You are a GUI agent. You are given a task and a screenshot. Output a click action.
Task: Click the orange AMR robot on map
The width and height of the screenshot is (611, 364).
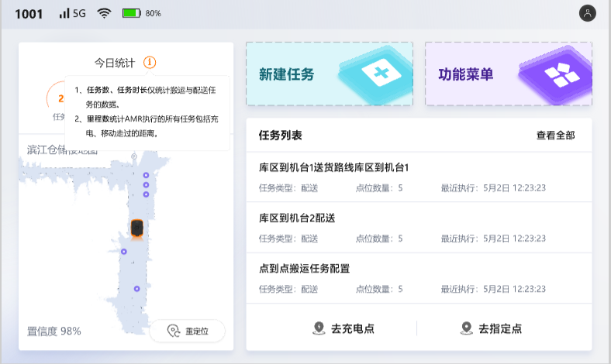point(136,228)
